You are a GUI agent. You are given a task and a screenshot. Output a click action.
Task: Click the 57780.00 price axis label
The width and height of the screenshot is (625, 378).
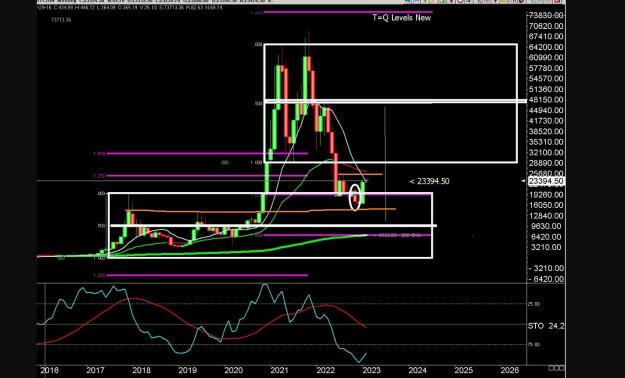[546, 69]
